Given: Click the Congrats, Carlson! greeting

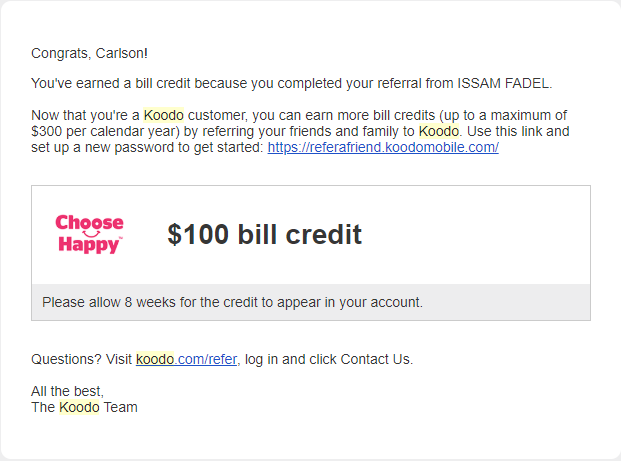Looking at the screenshot, I should pos(90,53).
